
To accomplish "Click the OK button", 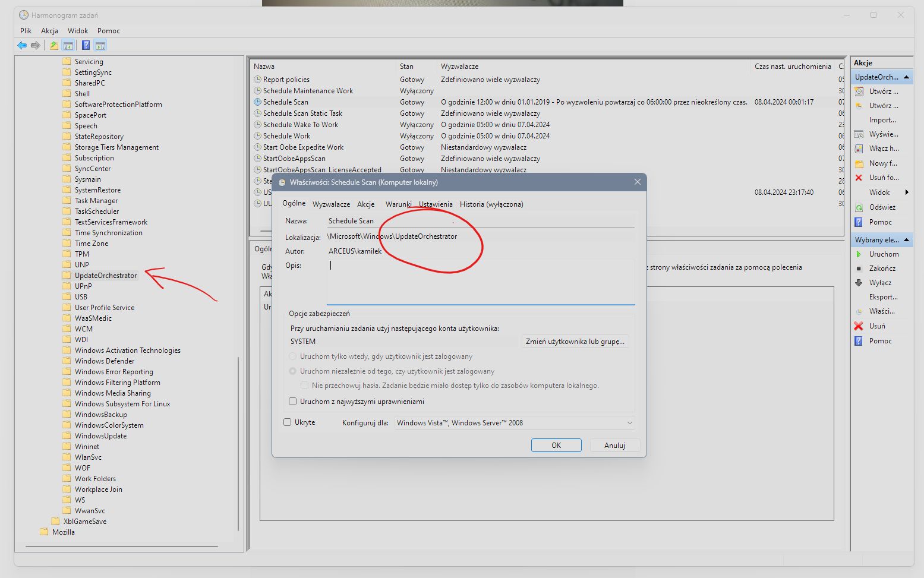I will click(x=556, y=446).
